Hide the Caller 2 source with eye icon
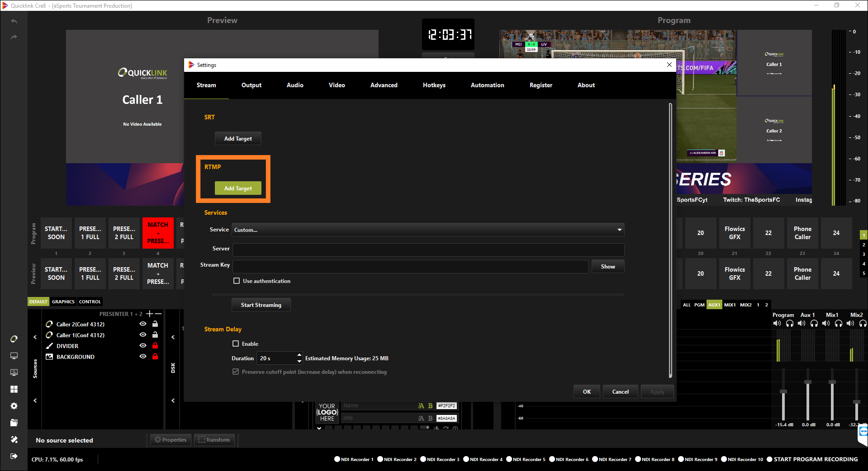The image size is (868, 471). coord(143,324)
